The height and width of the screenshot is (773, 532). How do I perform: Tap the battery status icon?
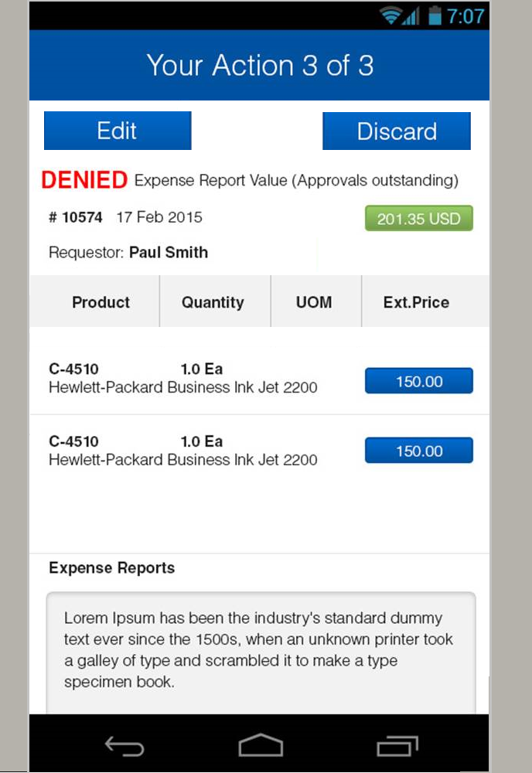(435, 15)
